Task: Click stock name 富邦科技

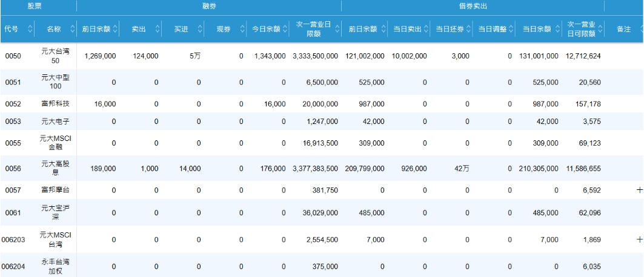Action: point(56,104)
